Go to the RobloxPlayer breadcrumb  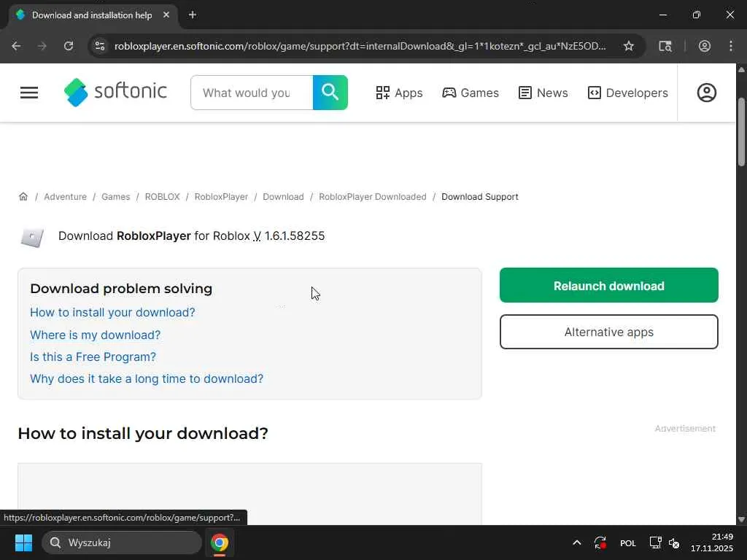[x=221, y=197]
